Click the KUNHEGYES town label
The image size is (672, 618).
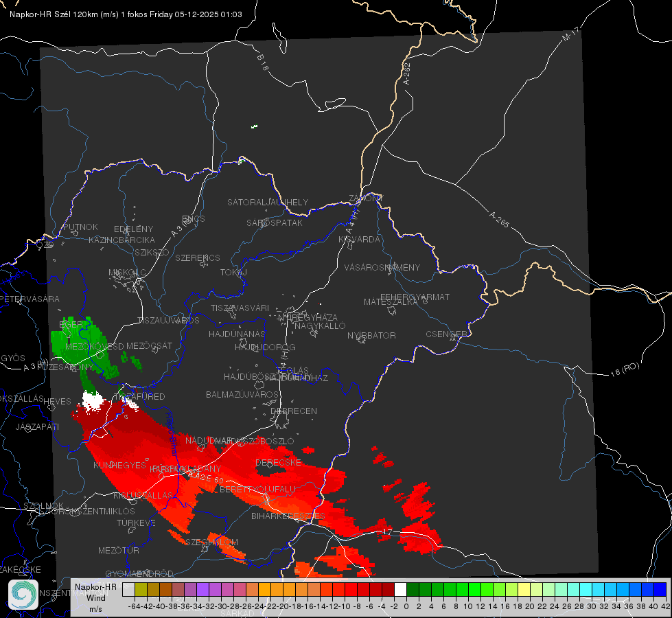pos(119,465)
